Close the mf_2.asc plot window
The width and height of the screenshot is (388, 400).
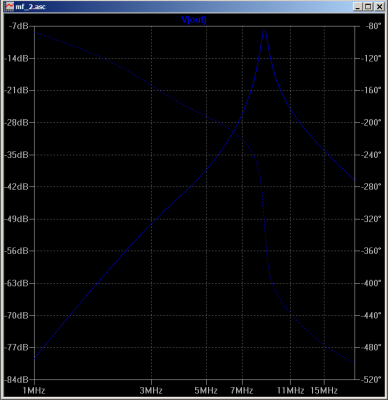coord(379,6)
